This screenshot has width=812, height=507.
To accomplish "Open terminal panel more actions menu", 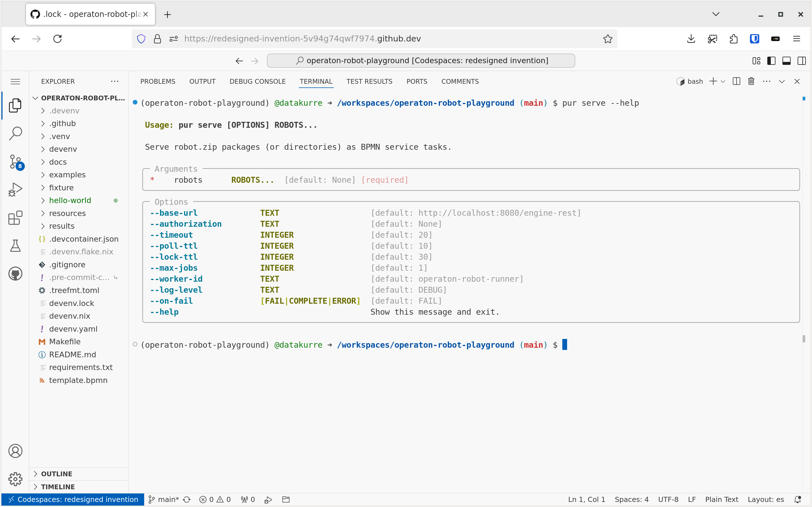I will (x=766, y=81).
